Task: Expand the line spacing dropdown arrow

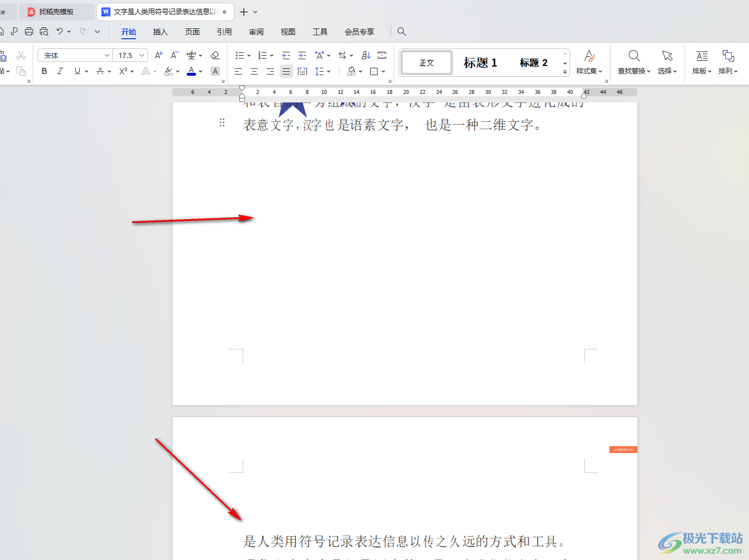Action: [329, 71]
